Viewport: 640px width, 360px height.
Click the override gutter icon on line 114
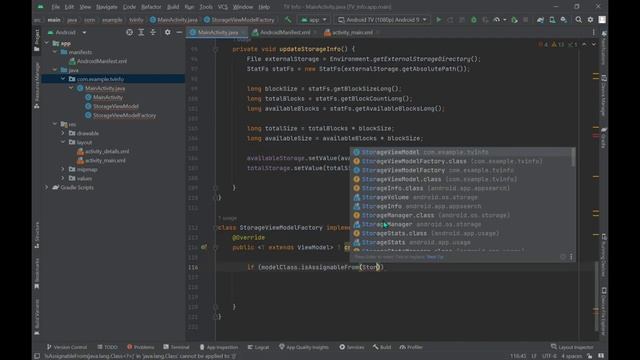204,247
